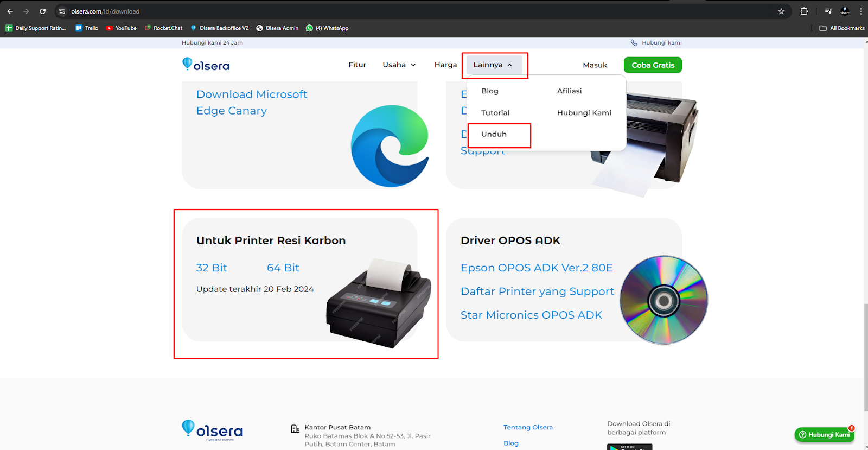Download the 32 Bit printer driver
The width and height of the screenshot is (868, 450).
(212, 268)
